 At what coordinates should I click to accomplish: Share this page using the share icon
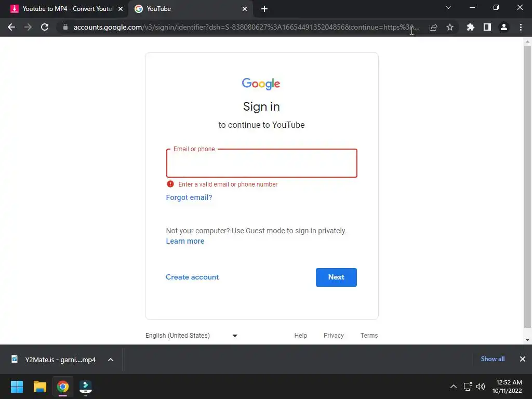[x=433, y=27]
